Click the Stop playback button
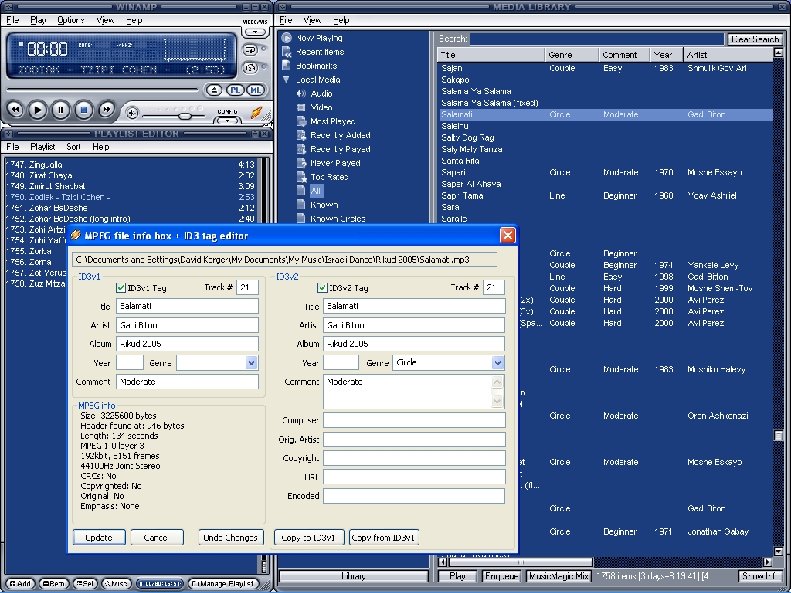 pyautogui.click(x=83, y=110)
